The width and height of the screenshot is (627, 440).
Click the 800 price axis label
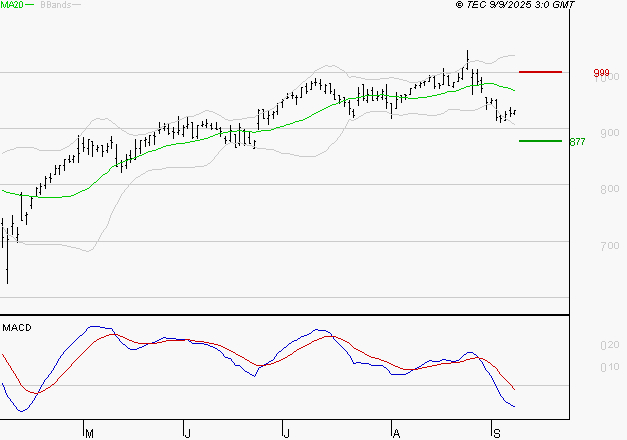(x=610, y=189)
